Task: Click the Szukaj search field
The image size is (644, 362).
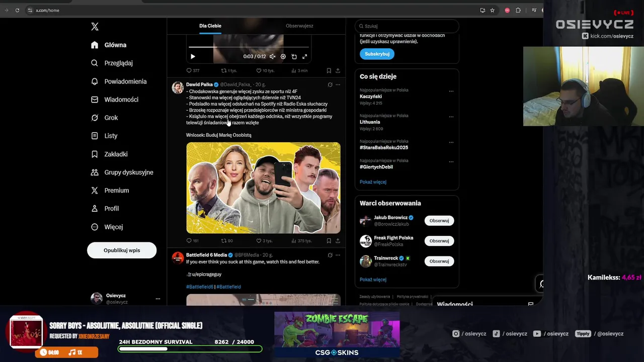Action: point(407,26)
